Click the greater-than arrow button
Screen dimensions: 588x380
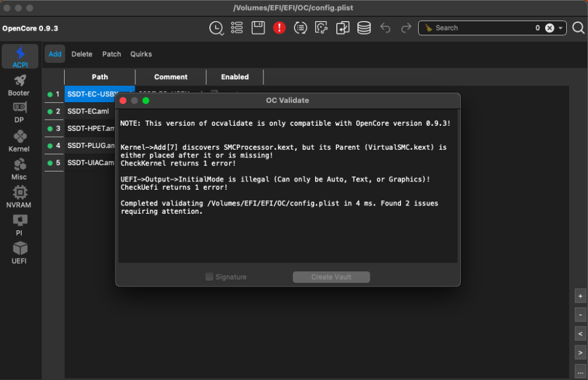580,352
